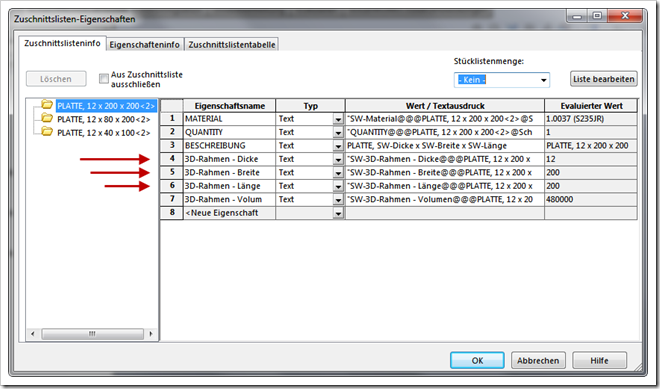Click the PLATTE 12 x 80 x 200 folder icon
This screenshot has width=660, height=389.
tap(47, 118)
